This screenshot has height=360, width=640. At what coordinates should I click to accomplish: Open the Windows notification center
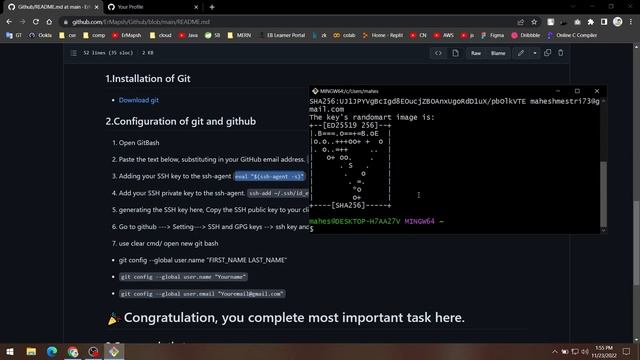tap(627, 351)
